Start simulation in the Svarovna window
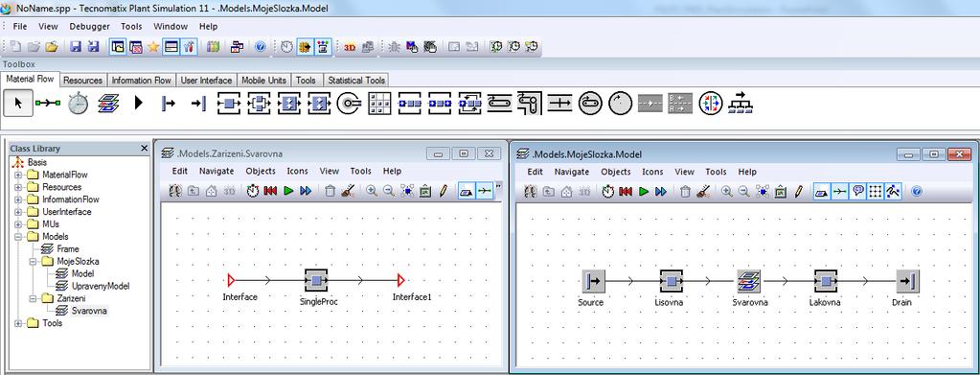The width and height of the screenshot is (980, 375). click(x=288, y=192)
